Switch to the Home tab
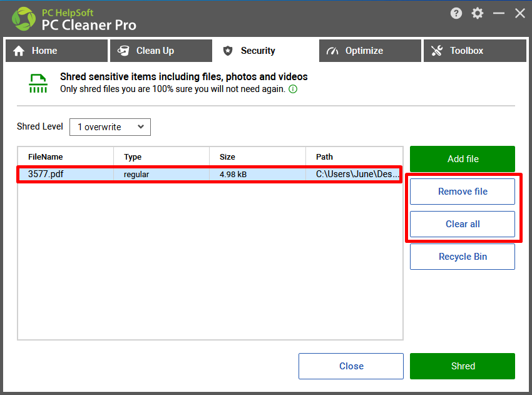Image resolution: width=532 pixels, height=395 pixels. pos(57,51)
